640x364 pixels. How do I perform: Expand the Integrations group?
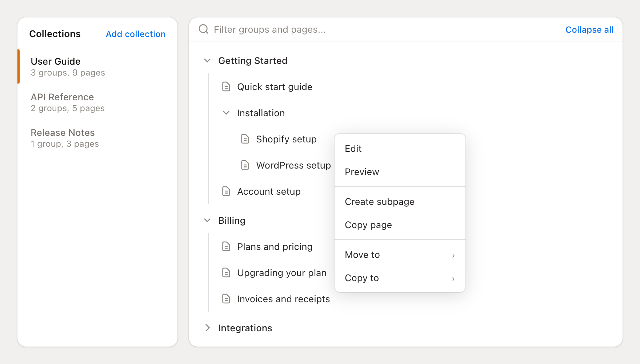pos(207,328)
